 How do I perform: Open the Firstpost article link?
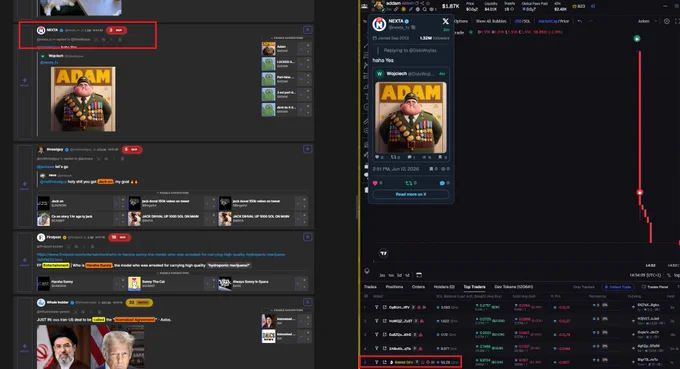pos(161,257)
